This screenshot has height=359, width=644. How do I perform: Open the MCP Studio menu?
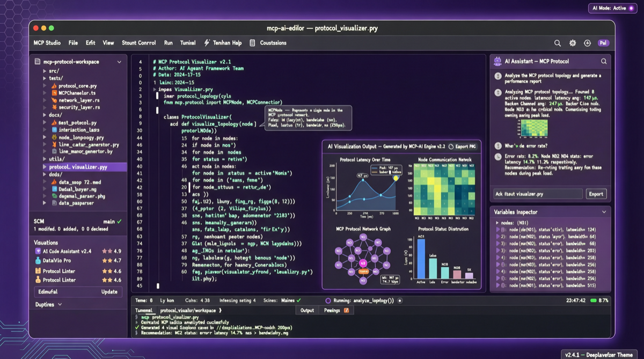click(x=47, y=43)
